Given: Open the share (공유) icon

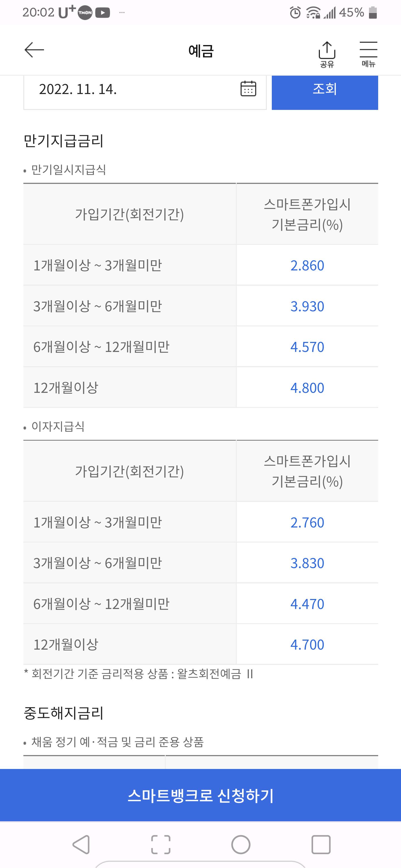Looking at the screenshot, I should (327, 54).
